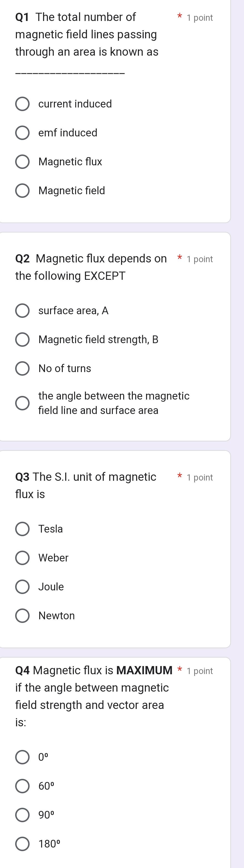
Task: Select 'surface area, A' option
Action: 22,311
